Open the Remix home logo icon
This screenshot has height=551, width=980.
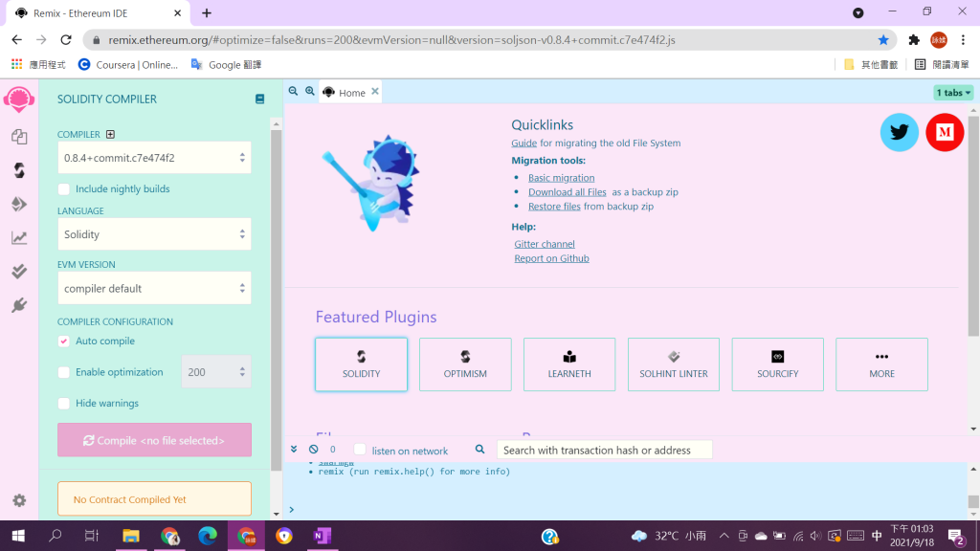[x=19, y=99]
